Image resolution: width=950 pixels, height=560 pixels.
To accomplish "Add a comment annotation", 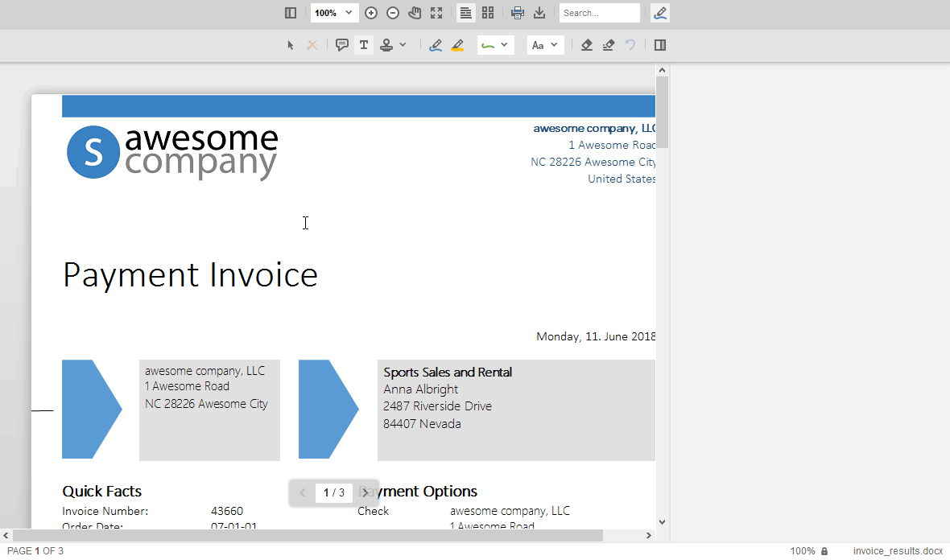I will (341, 45).
